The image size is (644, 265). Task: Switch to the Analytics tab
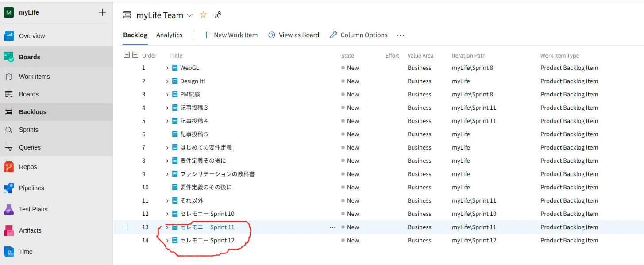(169, 35)
